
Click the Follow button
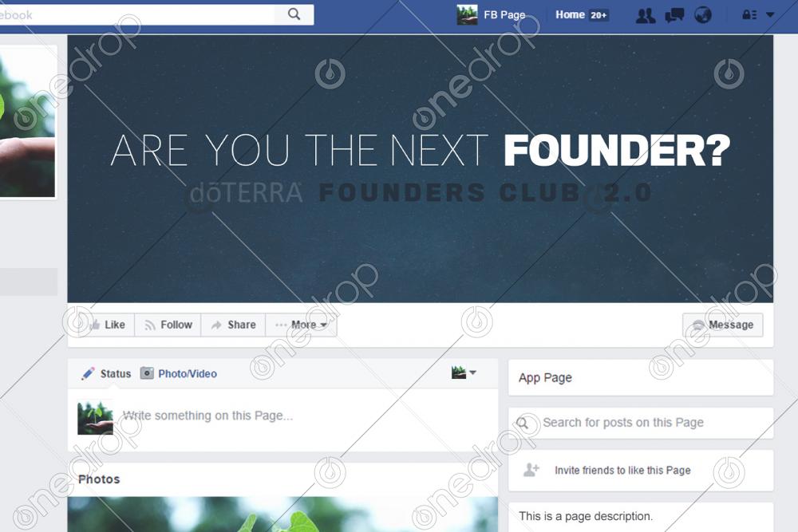point(168,325)
